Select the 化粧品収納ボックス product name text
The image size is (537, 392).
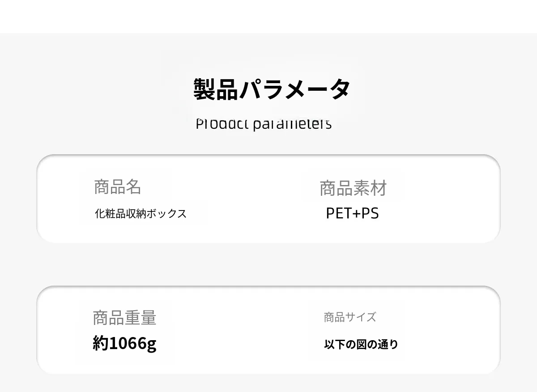pyautogui.click(x=141, y=214)
